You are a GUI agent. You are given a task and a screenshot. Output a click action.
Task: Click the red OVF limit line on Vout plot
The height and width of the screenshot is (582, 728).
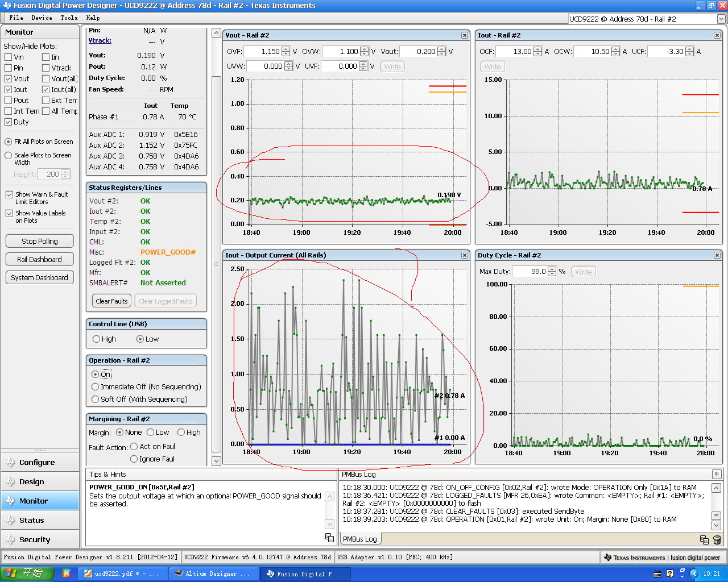point(448,86)
